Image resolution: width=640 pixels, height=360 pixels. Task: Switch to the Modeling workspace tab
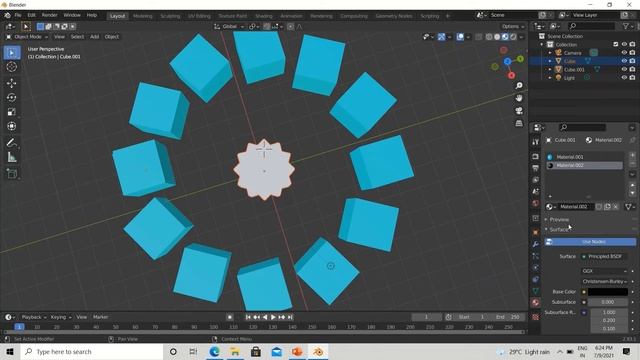coord(142,16)
